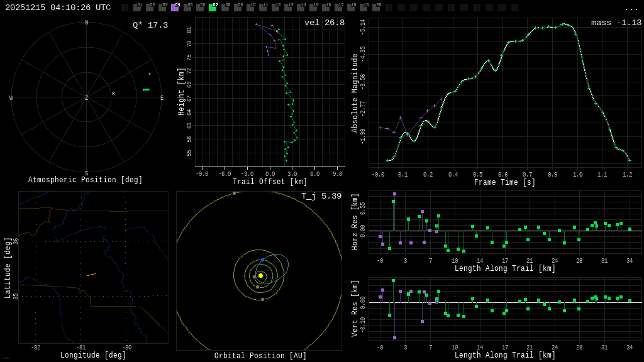Click the orange meteor track on the map

[x=91, y=275]
